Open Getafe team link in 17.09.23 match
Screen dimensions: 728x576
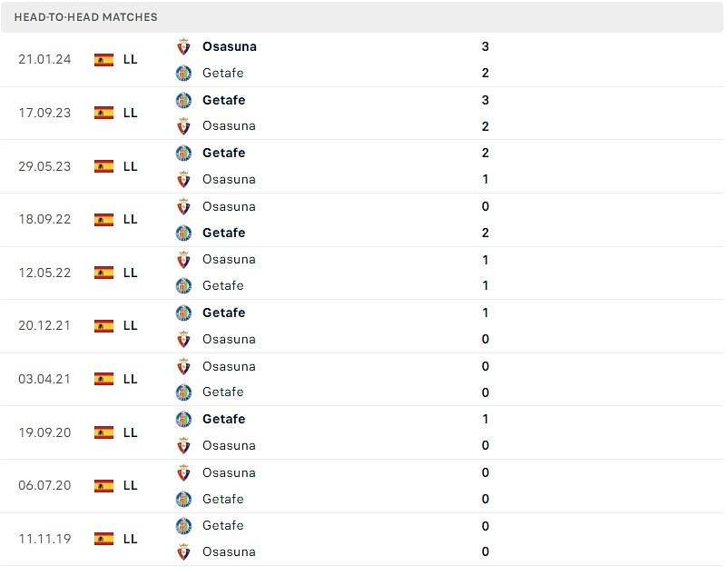[224, 100]
